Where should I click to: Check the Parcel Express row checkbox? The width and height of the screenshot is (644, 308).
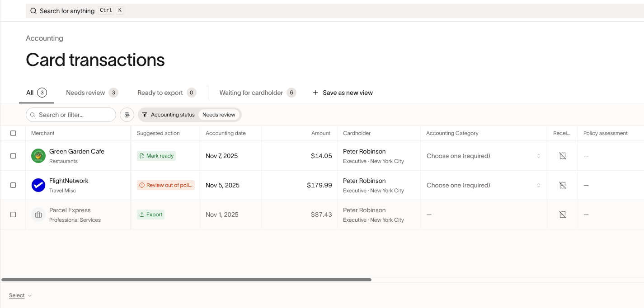point(13,215)
